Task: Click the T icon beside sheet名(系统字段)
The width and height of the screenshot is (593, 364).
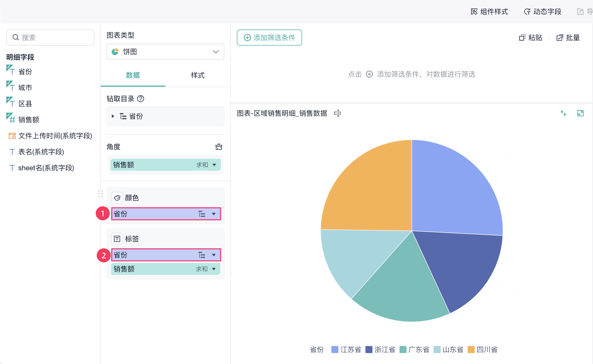Action: (x=12, y=168)
